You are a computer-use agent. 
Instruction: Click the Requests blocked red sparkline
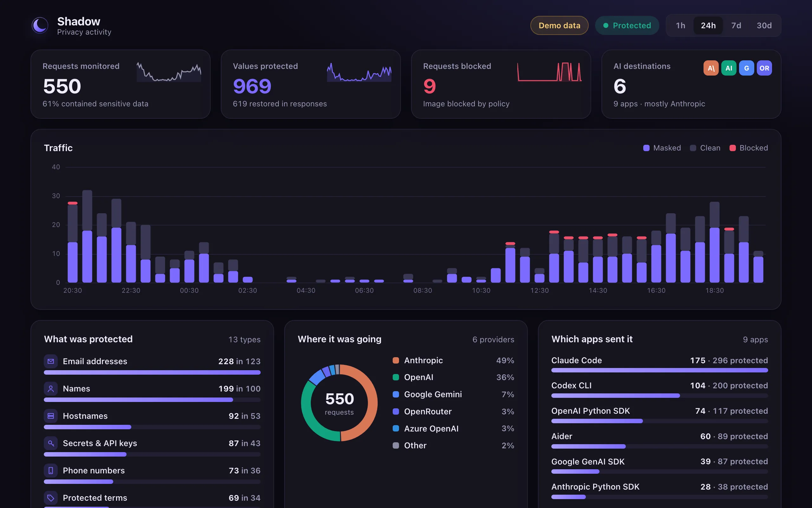coord(549,72)
